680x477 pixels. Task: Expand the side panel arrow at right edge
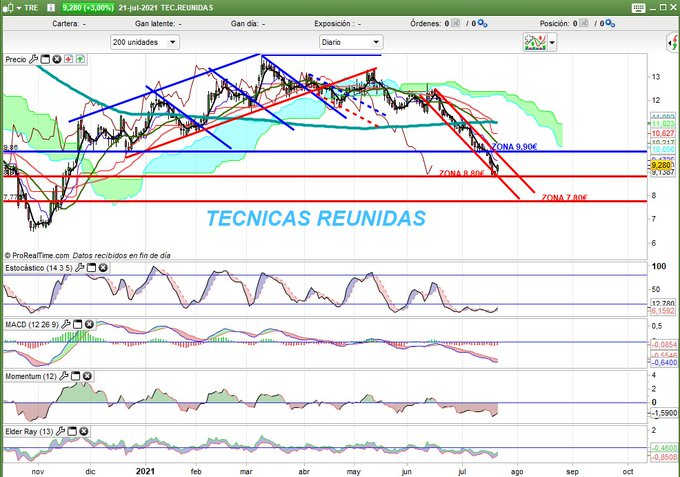click(x=673, y=43)
